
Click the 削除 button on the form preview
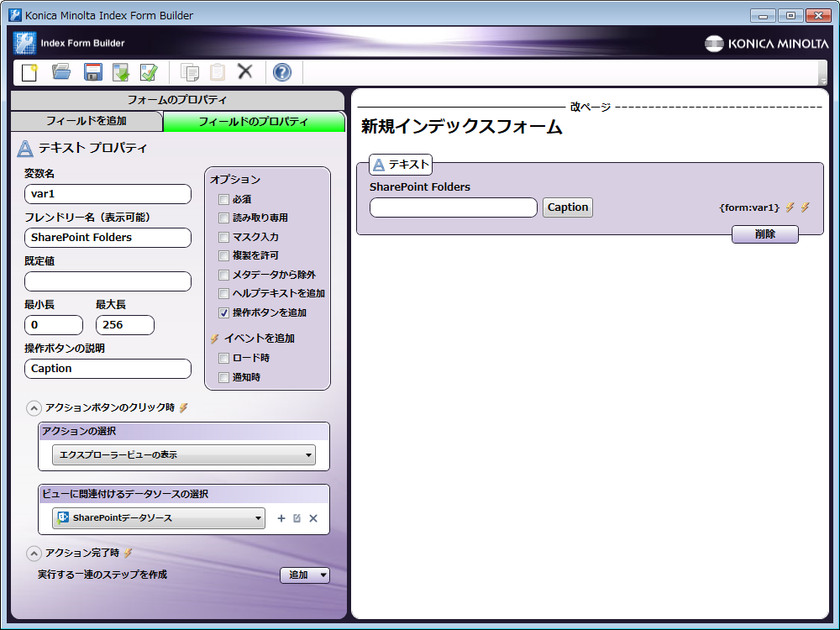click(764, 234)
